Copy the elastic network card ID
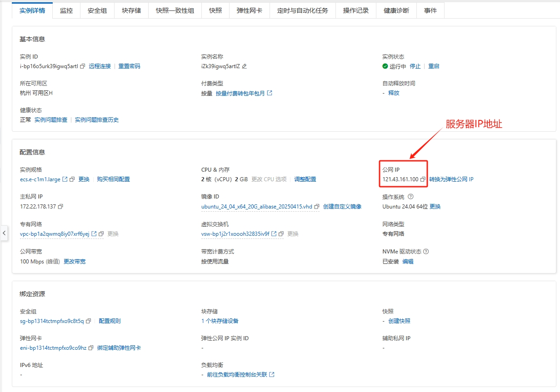This screenshot has height=392, width=560. 91,348
